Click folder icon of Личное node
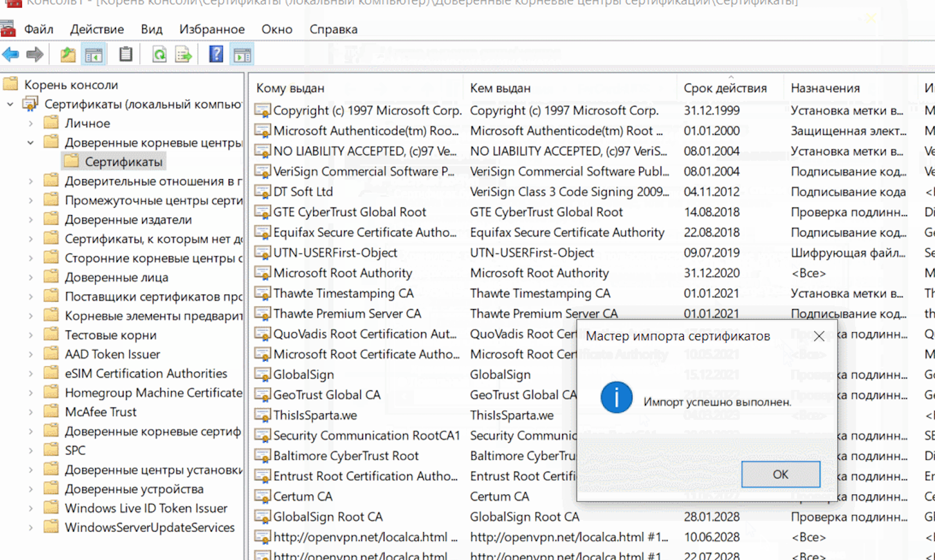935x560 pixels. (52, 123)
